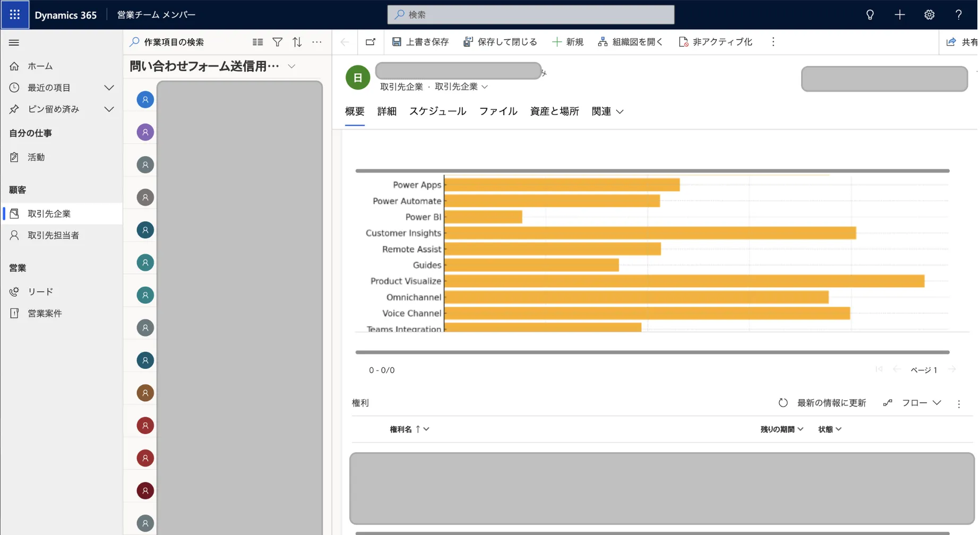Open record in new window icon

[x=371, y=42]
